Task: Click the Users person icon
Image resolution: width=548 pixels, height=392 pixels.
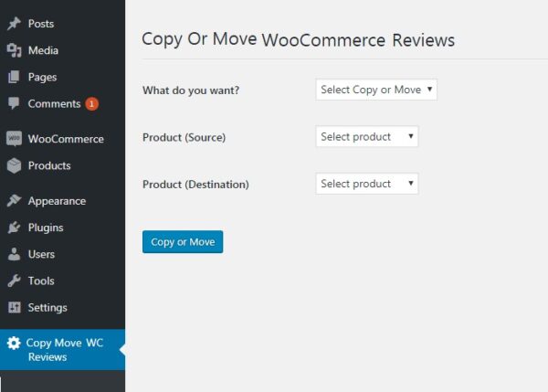Action: 14,254
